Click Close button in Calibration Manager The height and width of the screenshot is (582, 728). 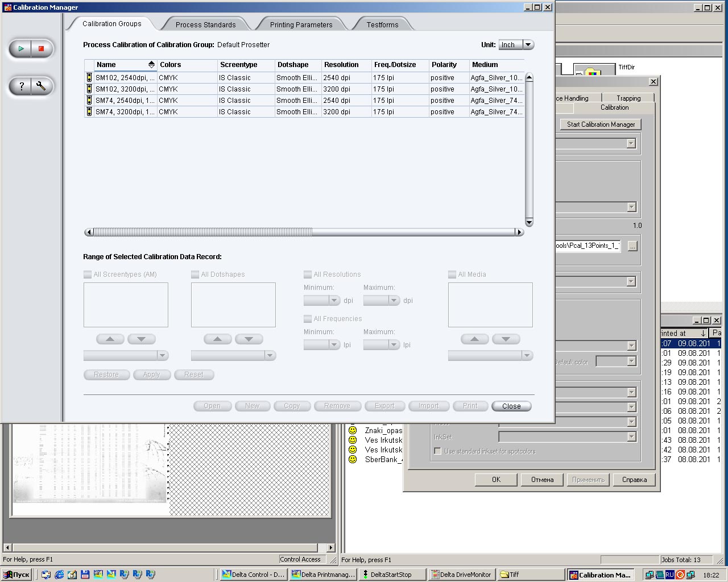tap(511, 406)
